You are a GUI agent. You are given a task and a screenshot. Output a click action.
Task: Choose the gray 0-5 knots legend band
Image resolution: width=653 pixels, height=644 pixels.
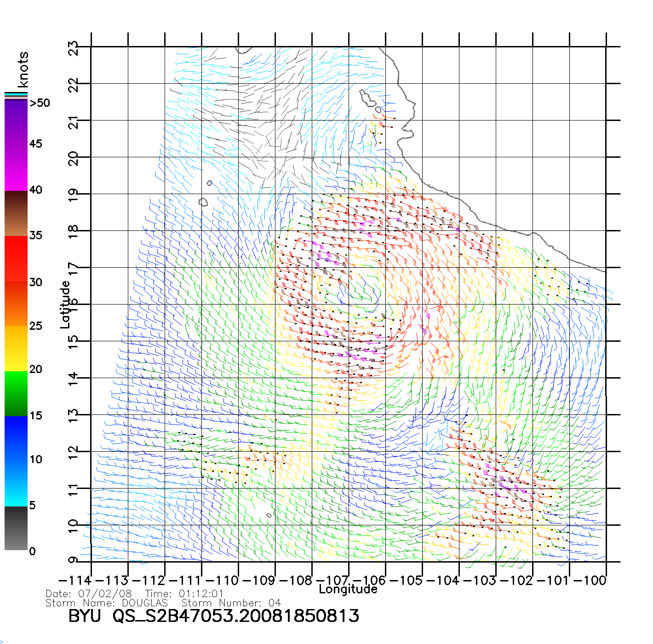(16, 528)
